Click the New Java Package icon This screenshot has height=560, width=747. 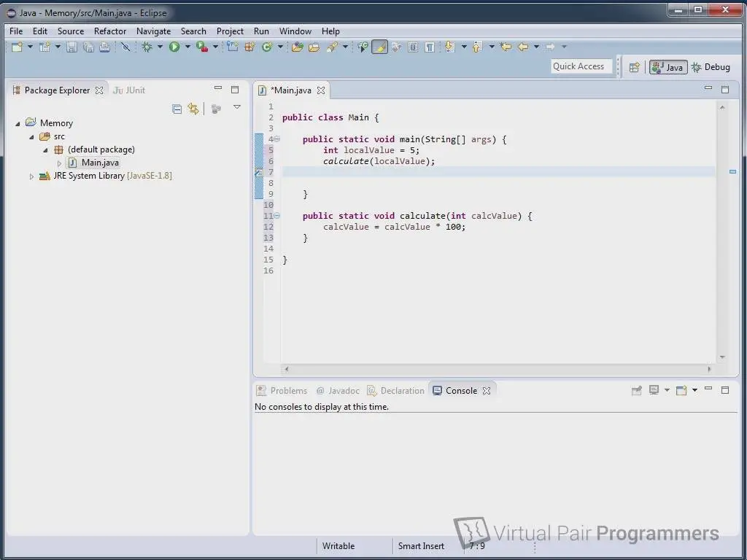coord(249,47)
